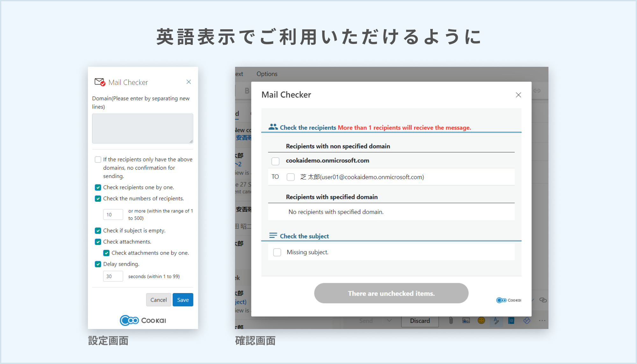
Task: Click the Bold B toolbar icon
Action: 247,91
